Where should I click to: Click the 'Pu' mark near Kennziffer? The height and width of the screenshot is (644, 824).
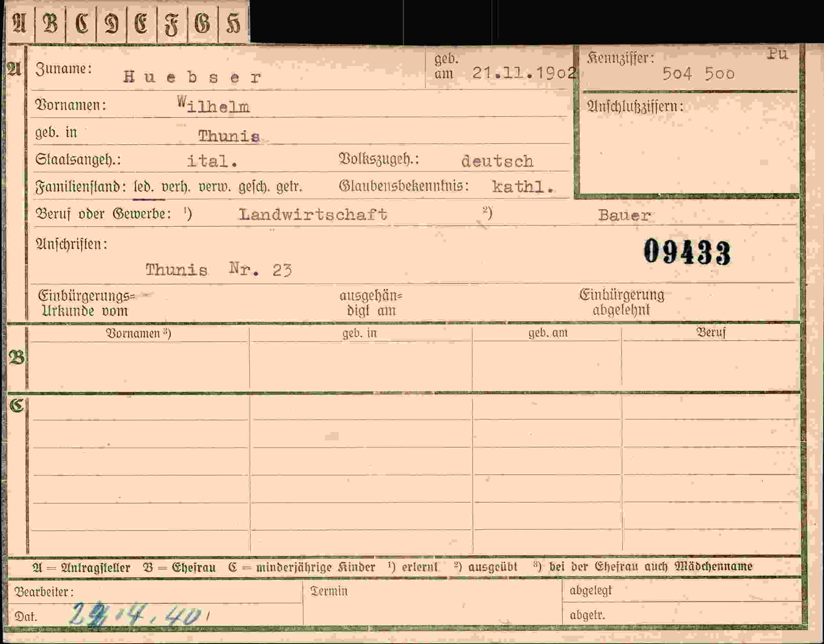pyautogui.click(x=777, y=54)
